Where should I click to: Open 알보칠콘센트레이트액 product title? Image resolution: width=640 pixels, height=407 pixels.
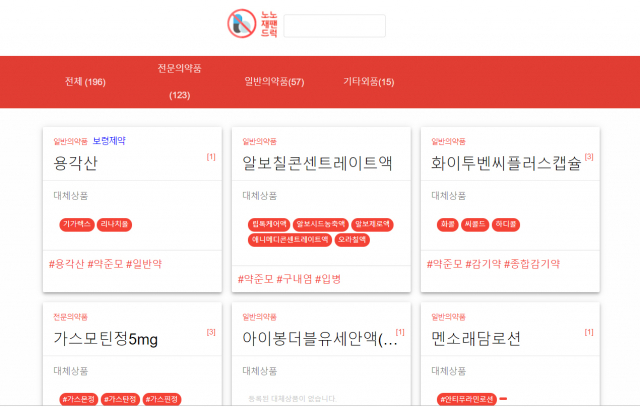317,163
